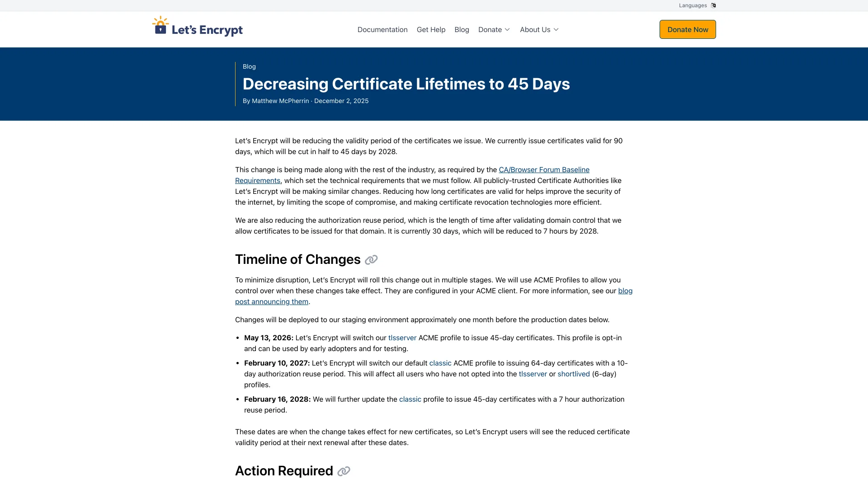Open the Blog nav item
868x488 pixels.
[x=462, y=29]
